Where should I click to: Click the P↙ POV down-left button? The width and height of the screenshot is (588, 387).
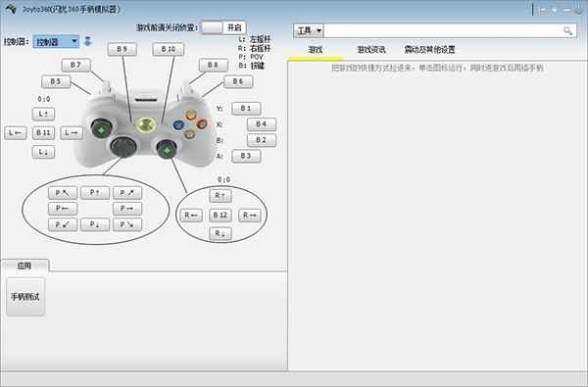click(63, 224)
